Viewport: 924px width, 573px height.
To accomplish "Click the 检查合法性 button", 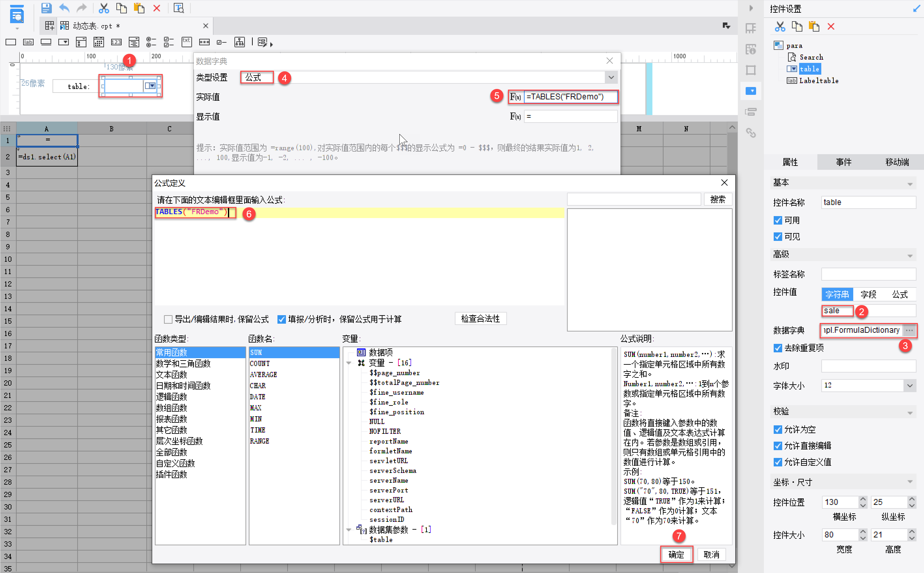I will (480, 319).
